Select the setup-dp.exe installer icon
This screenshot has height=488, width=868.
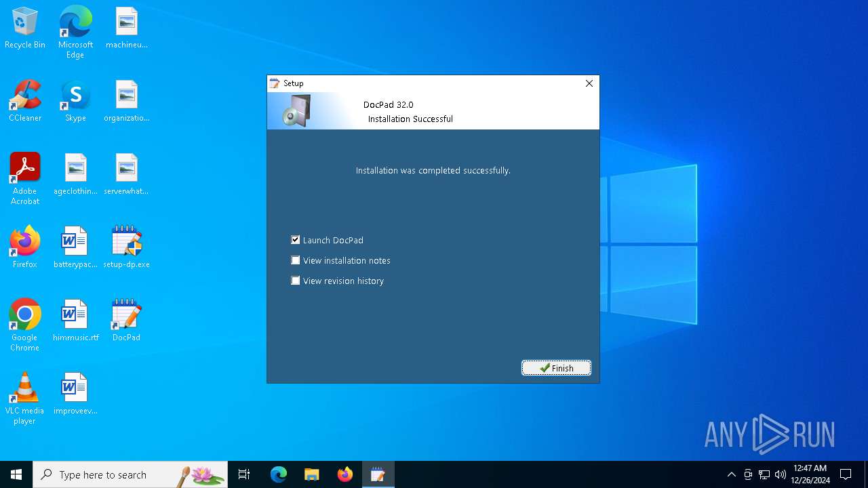127,248
